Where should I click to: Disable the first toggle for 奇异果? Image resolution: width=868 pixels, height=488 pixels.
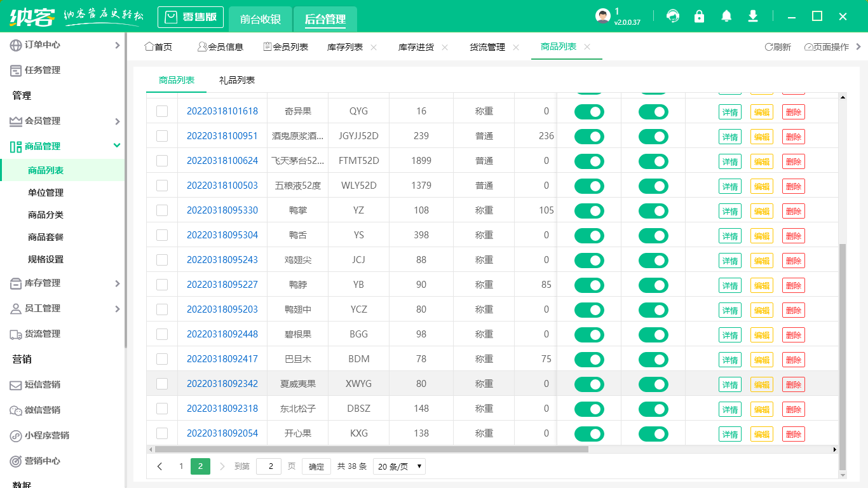pyautogui.click(x=589, y=111)
